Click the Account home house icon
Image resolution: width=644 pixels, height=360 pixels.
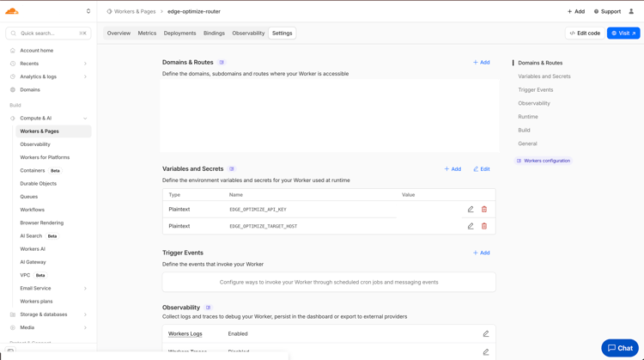(x=13, y=50)
